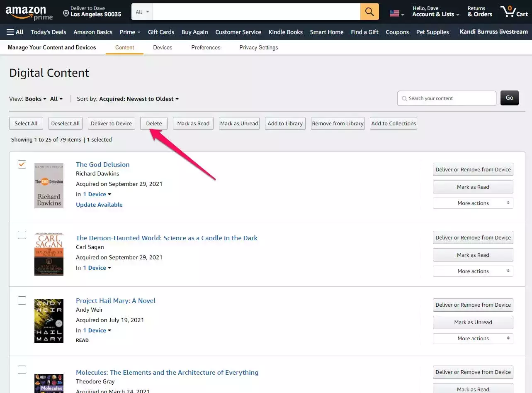Open More actions for Project Hail Mary
The image size is (532, 393).
(x=473, y=338)
